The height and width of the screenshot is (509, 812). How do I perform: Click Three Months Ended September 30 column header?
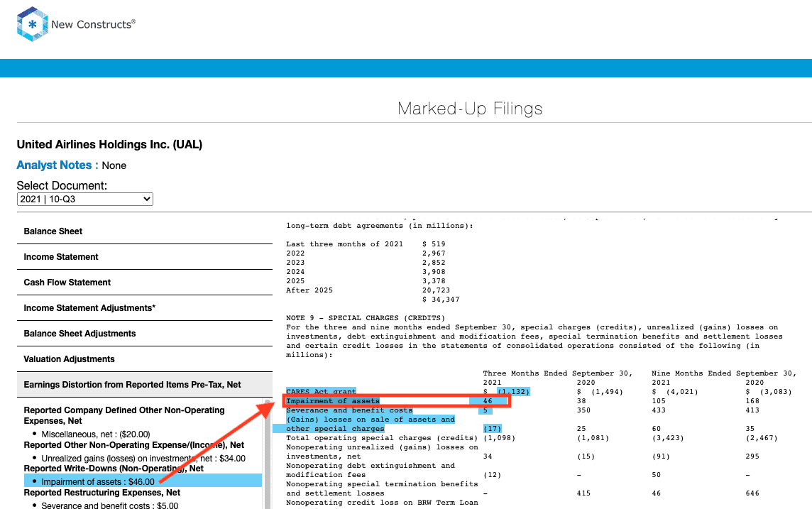coord(558,373)
